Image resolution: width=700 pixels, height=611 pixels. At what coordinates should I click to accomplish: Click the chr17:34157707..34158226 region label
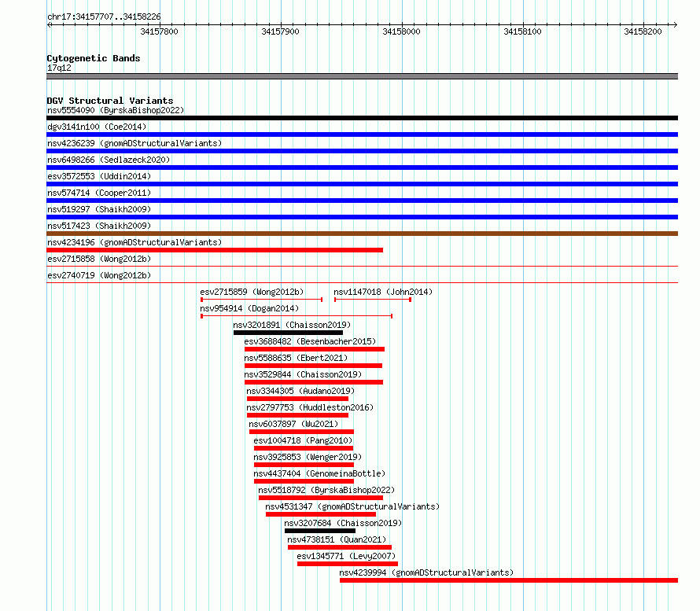tap(104, 17)
